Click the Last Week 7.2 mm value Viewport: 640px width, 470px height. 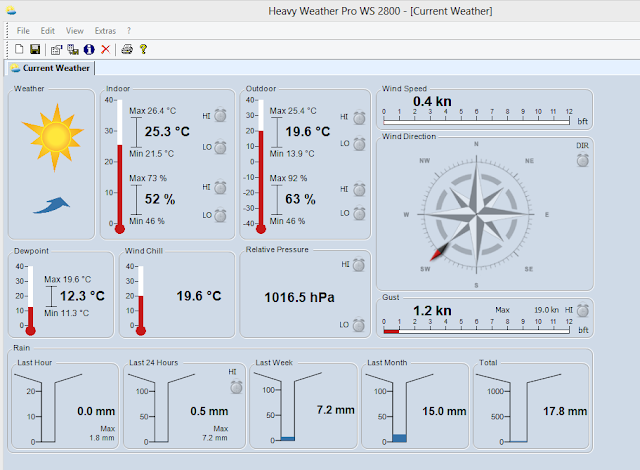coord(336,410)
